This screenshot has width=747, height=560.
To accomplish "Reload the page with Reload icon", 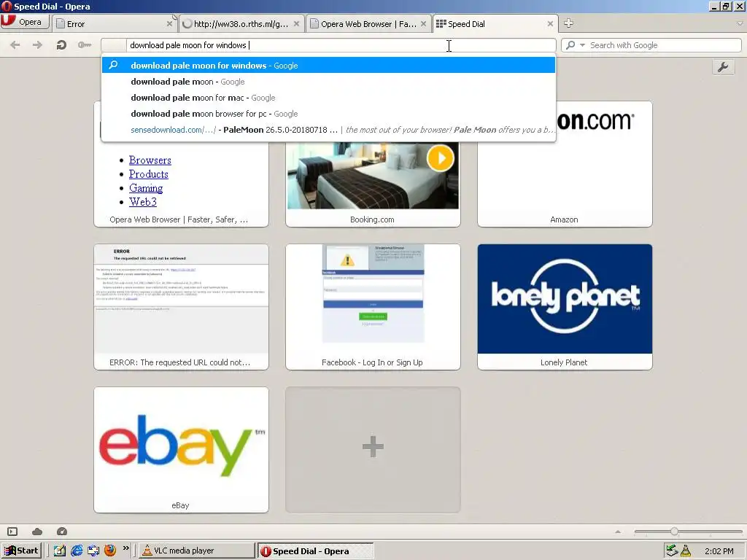I will click(61, 45).
